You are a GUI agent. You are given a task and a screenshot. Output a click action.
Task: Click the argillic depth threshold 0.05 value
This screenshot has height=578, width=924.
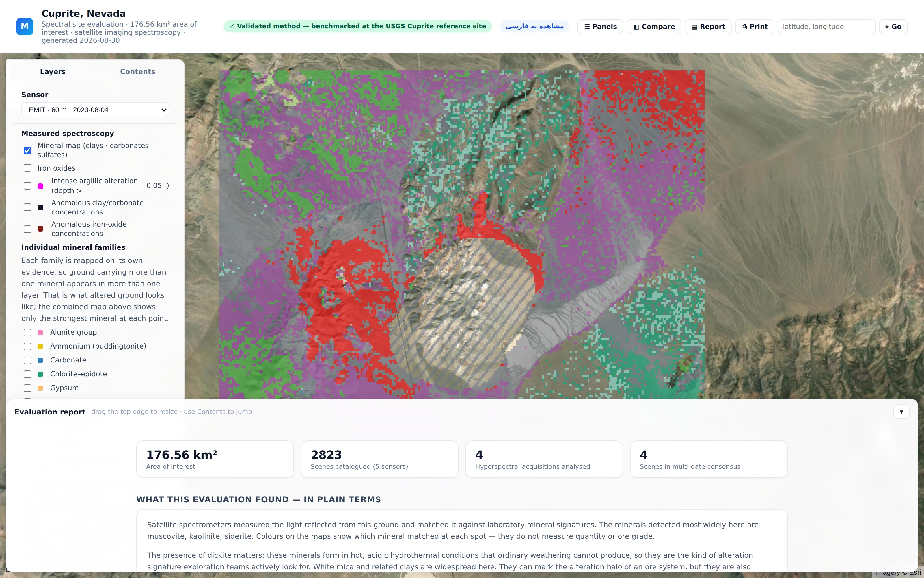point(154,186)
